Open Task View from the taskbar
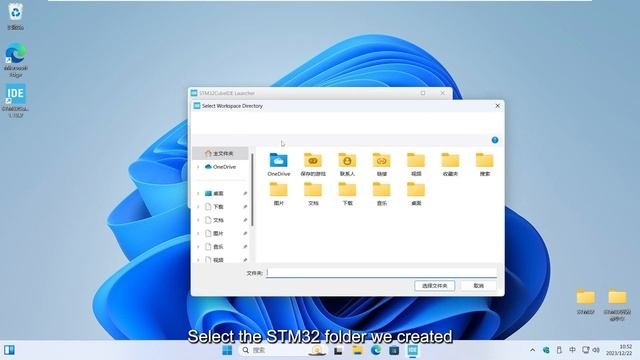 click(x=338, y=350)
